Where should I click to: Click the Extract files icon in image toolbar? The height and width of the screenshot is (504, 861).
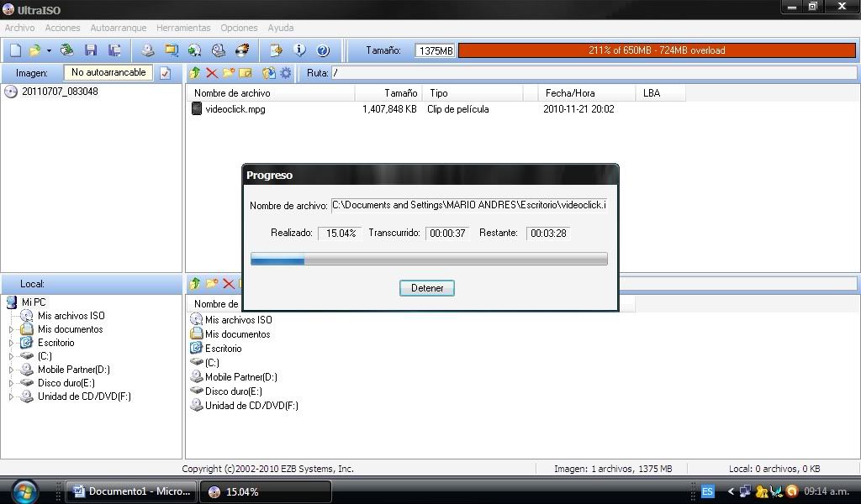tap(268, 72)
